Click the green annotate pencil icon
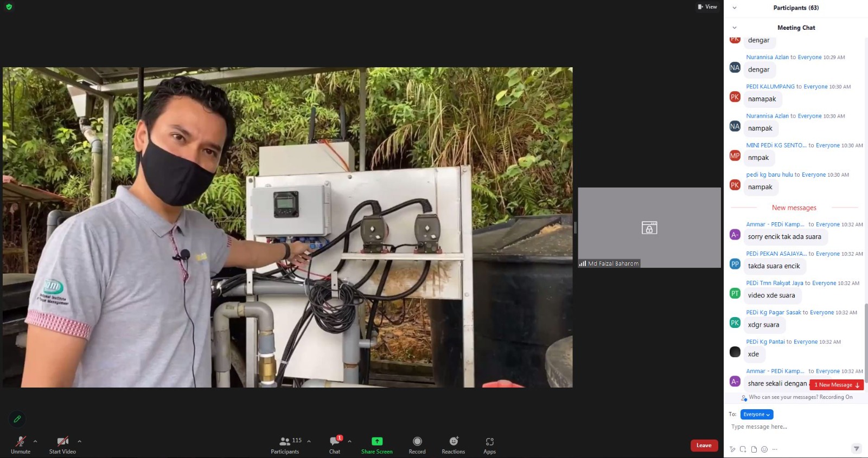This screenshot has width=868, height=458. pyautogui.click(x=17, y=419)
